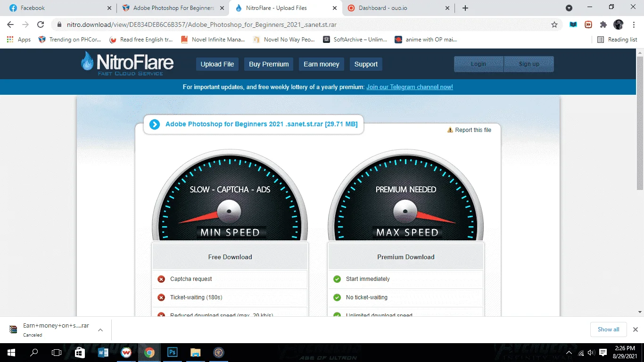Click the Login button
This screenshot has width=644, height=362.
coord(479,64)
